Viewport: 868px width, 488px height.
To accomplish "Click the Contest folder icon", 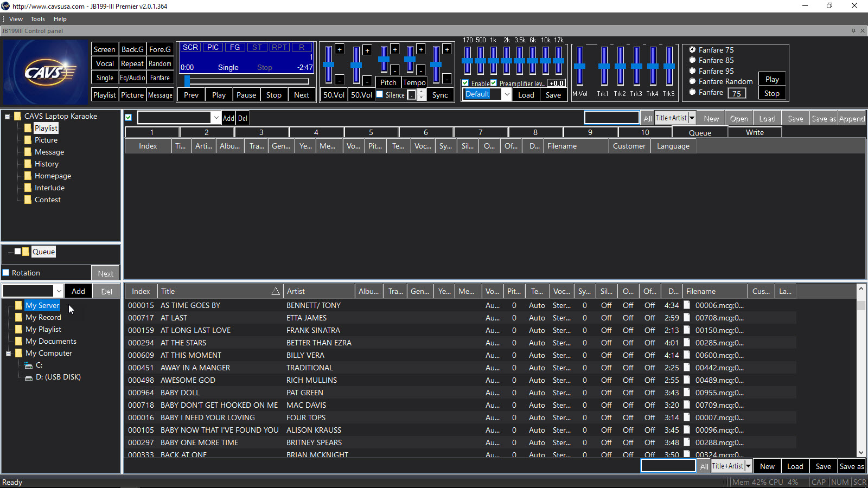I will tap(28, 200).
